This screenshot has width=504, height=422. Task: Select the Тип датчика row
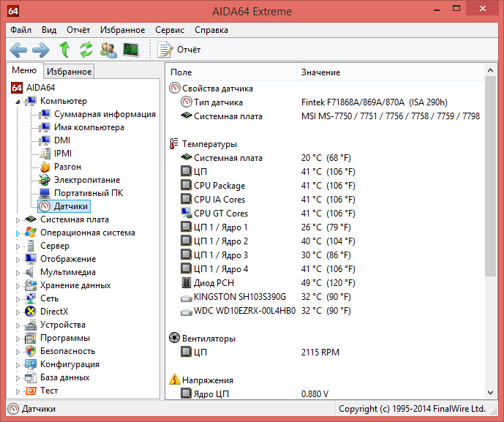(x=325, y=102)
